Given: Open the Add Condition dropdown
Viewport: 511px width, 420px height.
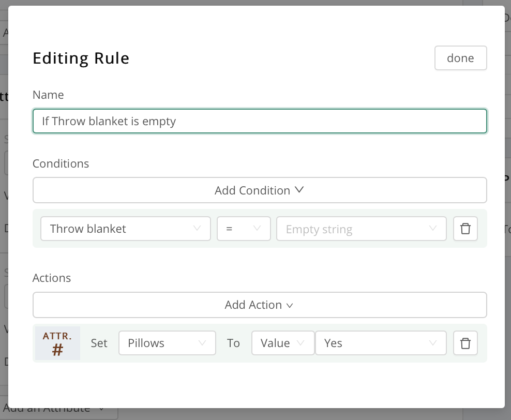Looking at the screenshot, I should tap(260, 190).
